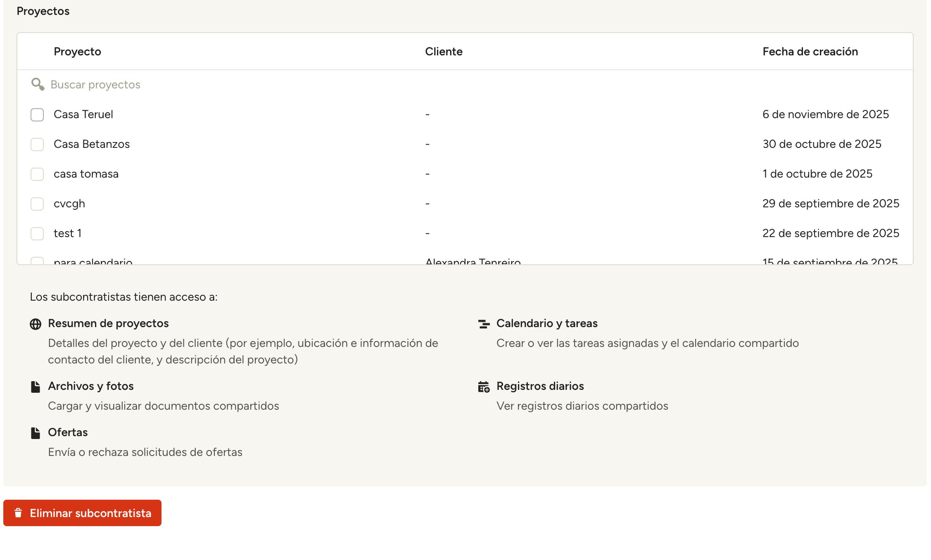The width and height of the screenshot is (931, 560).
Task: Click the Proyecto column header
Action: [77, 52]
